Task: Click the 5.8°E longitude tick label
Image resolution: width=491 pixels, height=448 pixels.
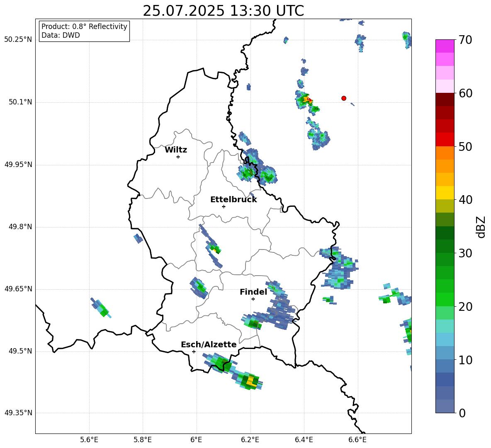Action: point(143,440)
